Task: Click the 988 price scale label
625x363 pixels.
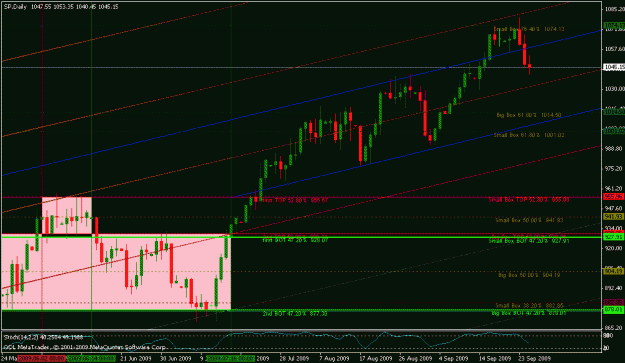Action: (x=615, y=149)
